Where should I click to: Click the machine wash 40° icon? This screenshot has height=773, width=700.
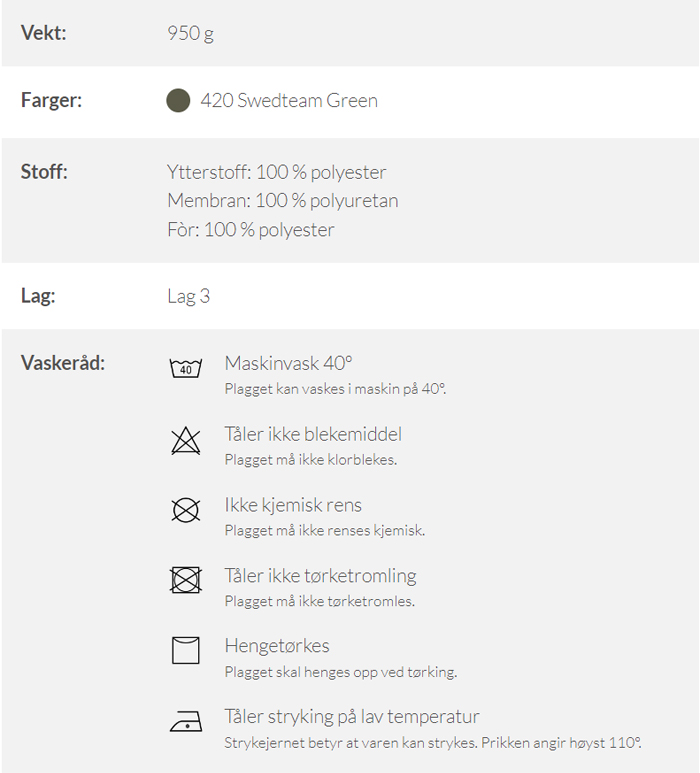[x=186, y=368]
